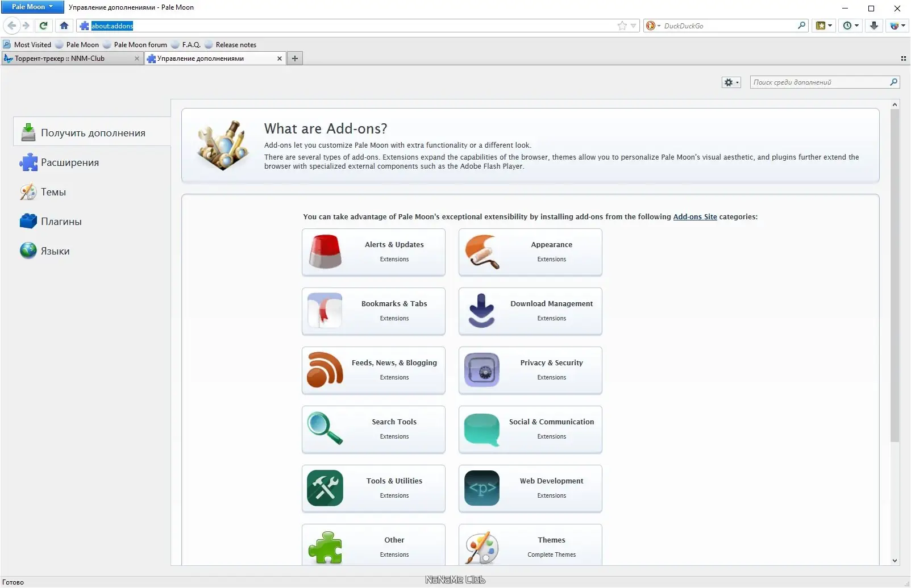The height and width of the screenshot is (588, 911).
Task: Open the Темы category
Action: (92, 192)
